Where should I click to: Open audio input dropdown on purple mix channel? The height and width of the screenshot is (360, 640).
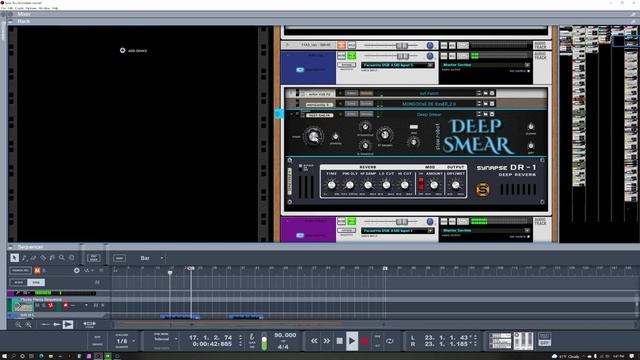397,231
